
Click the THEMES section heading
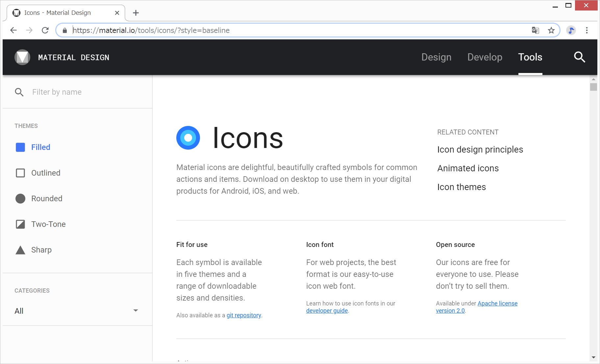[x=26, y=126]
